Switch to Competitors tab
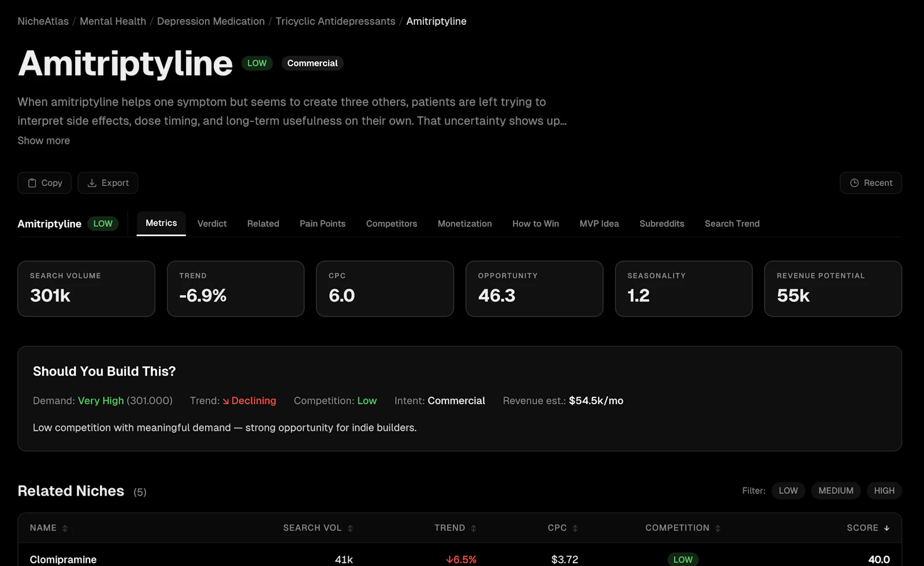 coord(392,224)
